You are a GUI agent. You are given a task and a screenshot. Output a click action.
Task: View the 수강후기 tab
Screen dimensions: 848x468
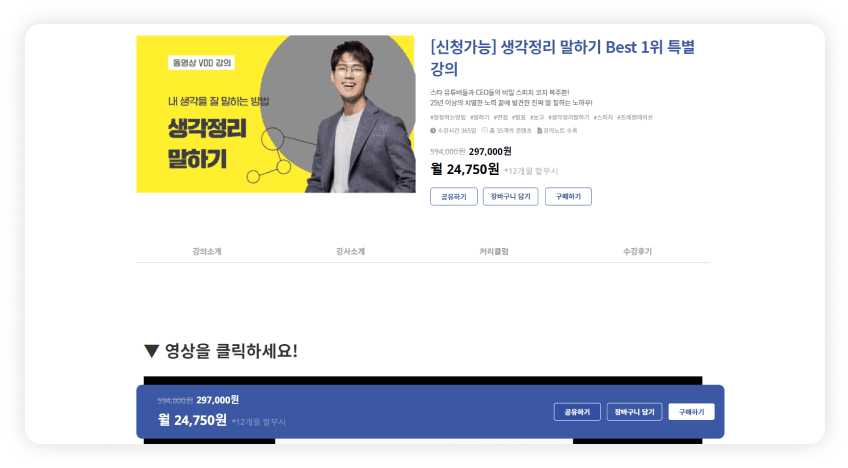(x=638, y=252)
